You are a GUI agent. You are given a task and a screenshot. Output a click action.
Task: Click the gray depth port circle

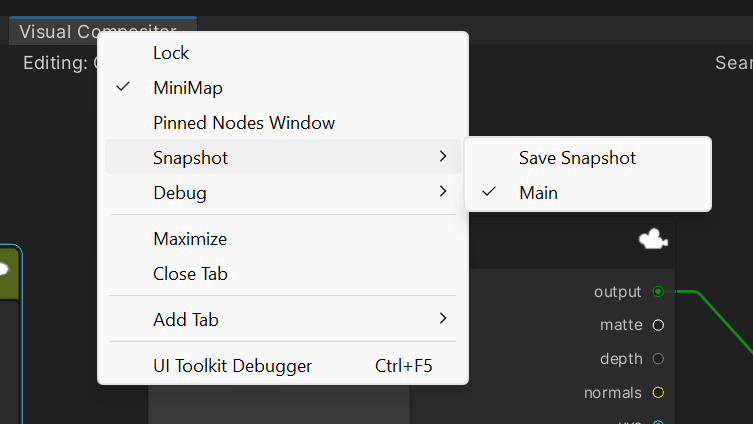(x=658, y=359)
